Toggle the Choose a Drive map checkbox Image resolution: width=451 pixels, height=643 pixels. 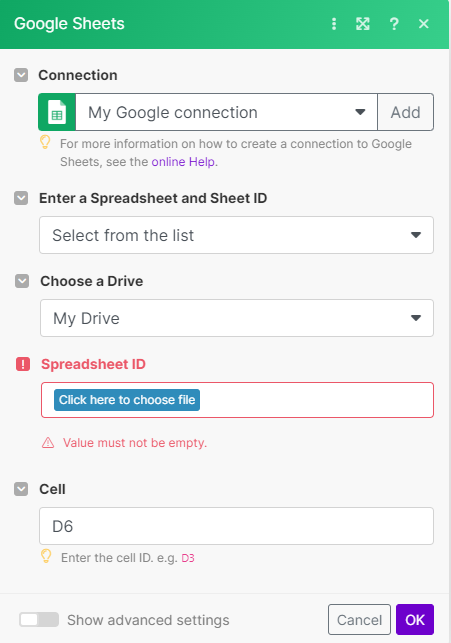click(22, 281)
